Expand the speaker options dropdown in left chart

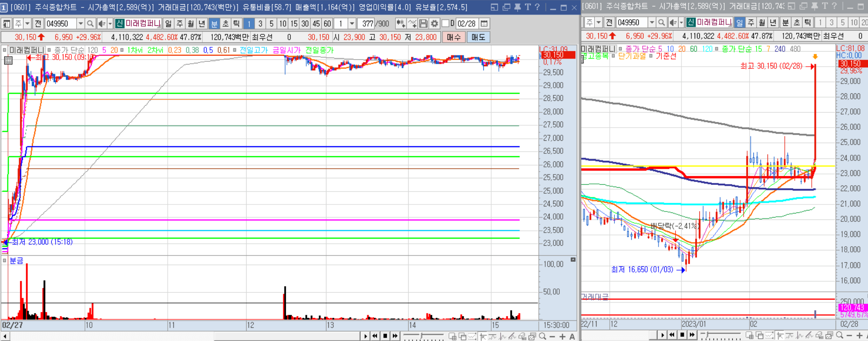click(110, 23)
